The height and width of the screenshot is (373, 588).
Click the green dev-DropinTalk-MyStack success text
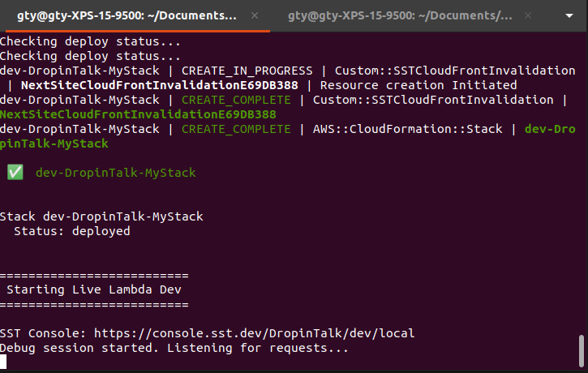click(115, 173)
